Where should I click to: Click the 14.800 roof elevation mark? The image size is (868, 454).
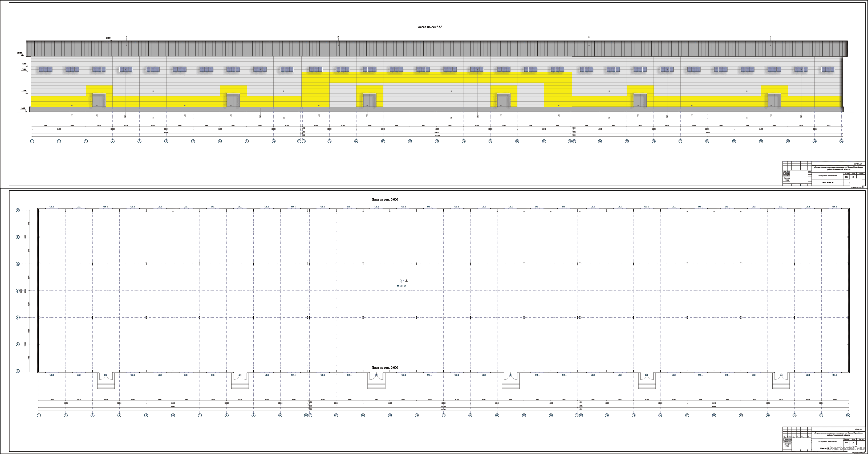pyautogui.click(x=108, y=38)
